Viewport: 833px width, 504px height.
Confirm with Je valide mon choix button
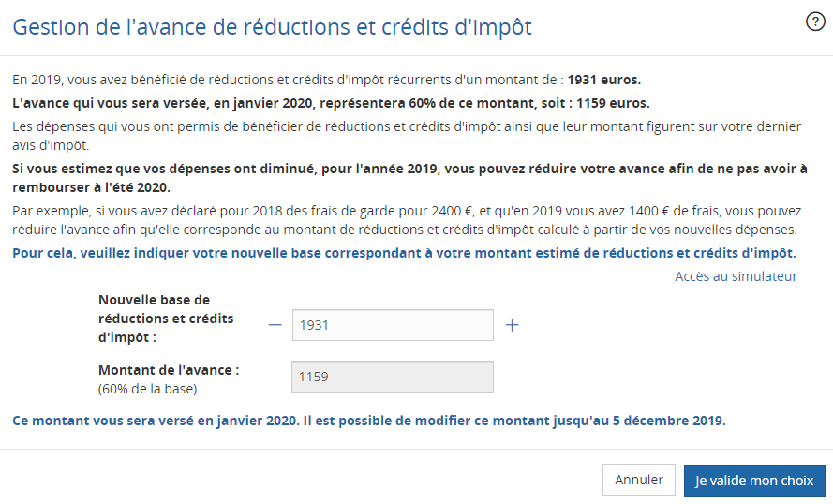click(x=753, y=481)
